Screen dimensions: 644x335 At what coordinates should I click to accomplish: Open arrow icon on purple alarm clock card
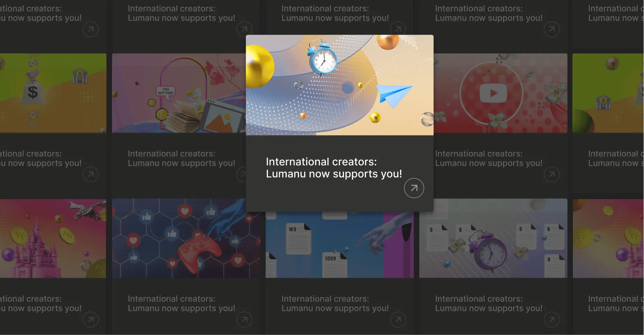552,319
